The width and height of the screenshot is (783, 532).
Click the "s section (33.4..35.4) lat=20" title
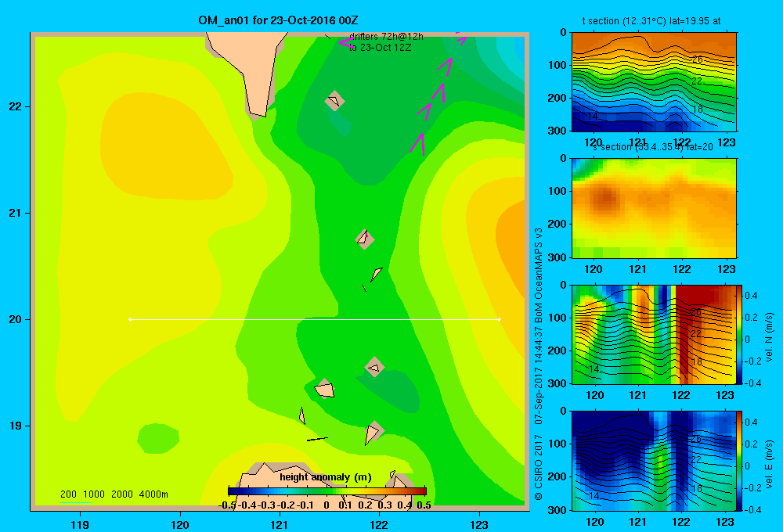(653, 147)
